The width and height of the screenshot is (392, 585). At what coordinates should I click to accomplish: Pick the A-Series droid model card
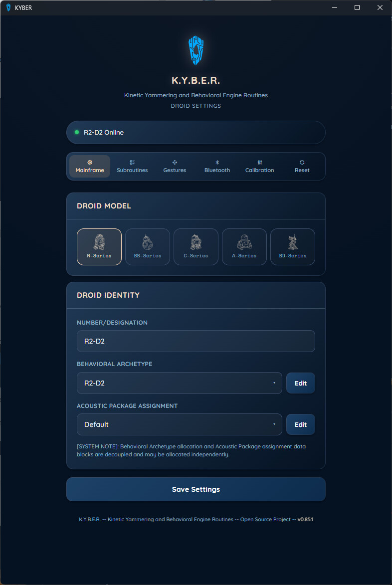pos(244,246)
